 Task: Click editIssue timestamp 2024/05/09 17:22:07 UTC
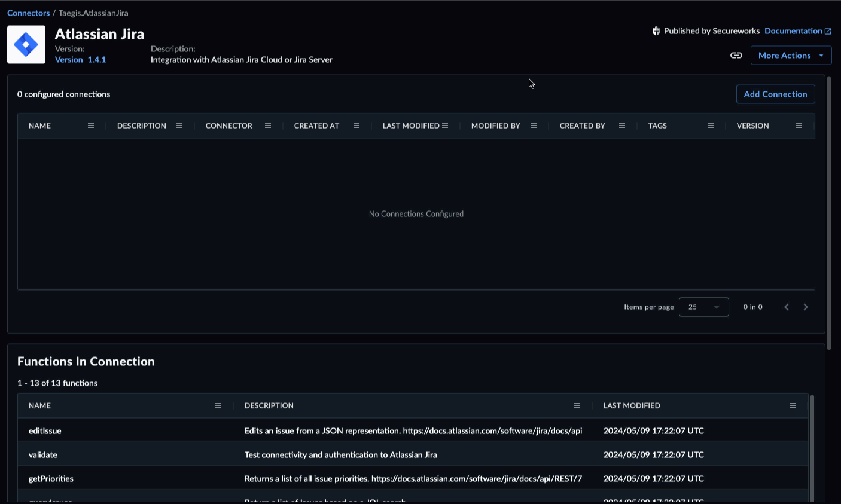(654, 431)
